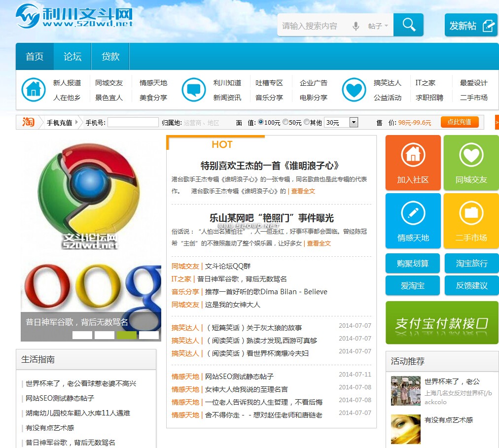This screenshot has height=448, width=499.
Task: Click the 反馈建议 button
Action: pos(471,285)
